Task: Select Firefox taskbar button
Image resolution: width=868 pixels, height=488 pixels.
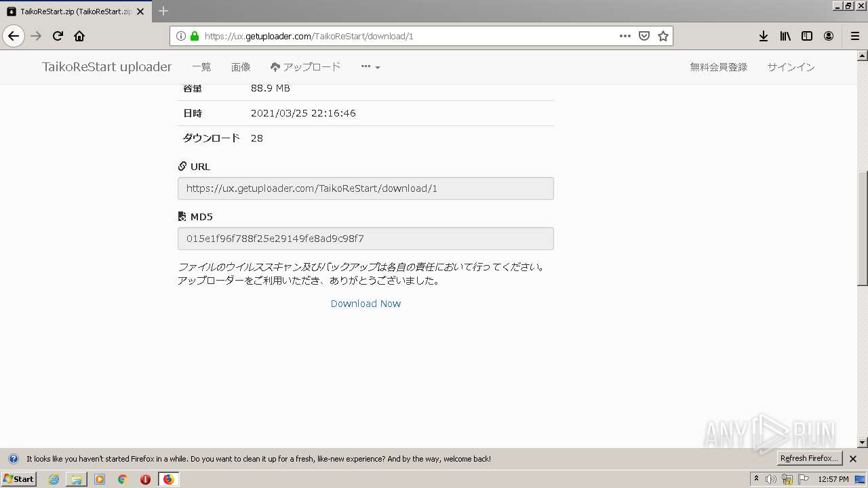Action: pyautogui.click(x=169, y=479)
